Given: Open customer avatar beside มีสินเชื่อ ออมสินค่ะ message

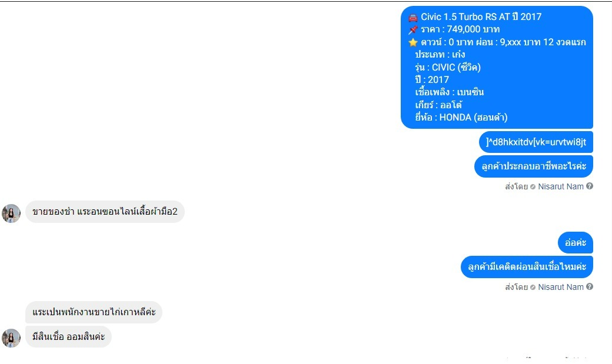Looking at the screenshot, I should (x=11, y=338).
